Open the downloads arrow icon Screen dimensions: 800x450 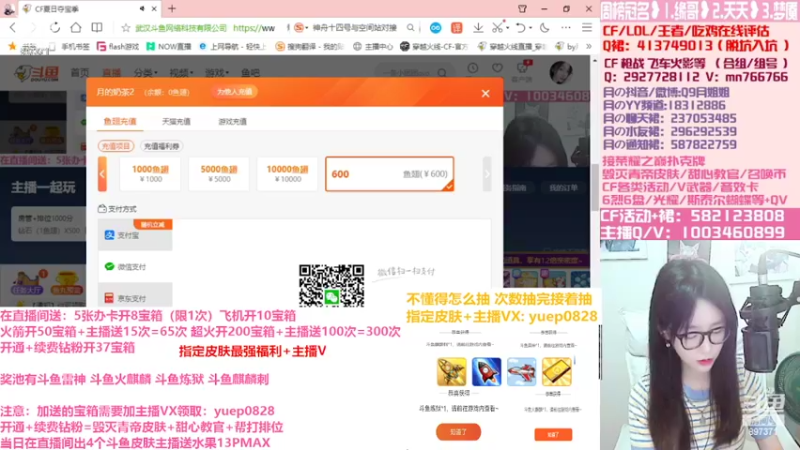pos(478,28)
